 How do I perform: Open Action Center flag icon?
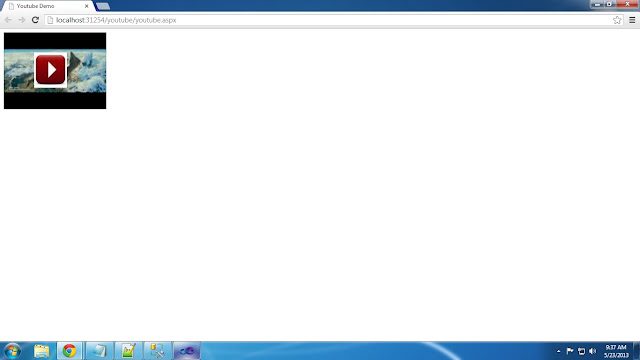point(570,351)
